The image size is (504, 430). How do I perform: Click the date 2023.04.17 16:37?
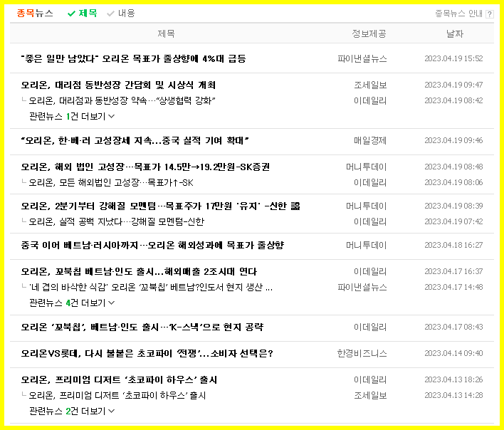coord(453,271)
